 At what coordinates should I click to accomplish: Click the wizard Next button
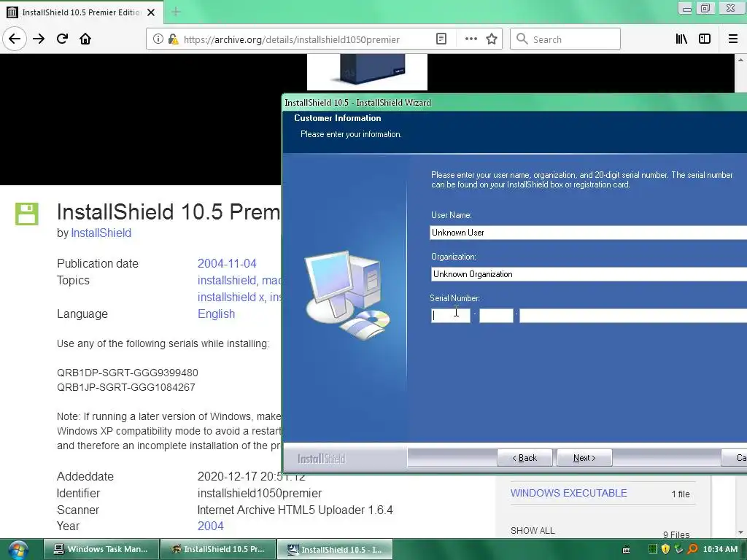pyautogui.click(x=584, y=458)
